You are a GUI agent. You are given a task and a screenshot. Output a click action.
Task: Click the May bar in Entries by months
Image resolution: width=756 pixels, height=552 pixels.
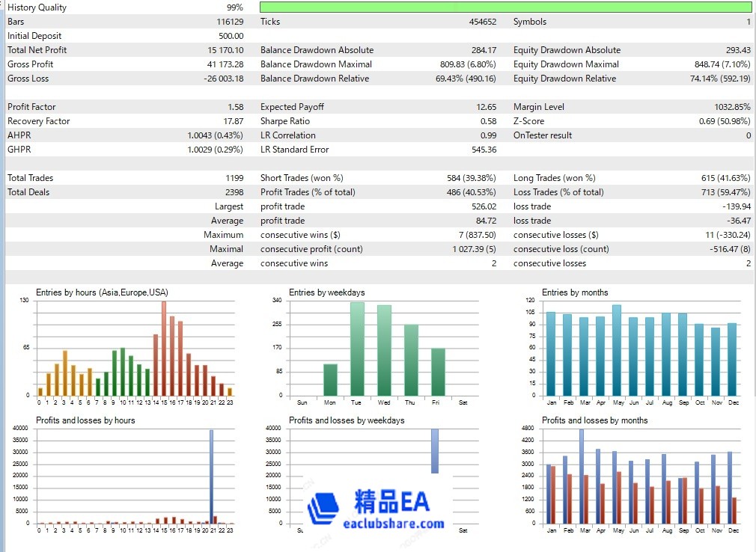point(617,350)
